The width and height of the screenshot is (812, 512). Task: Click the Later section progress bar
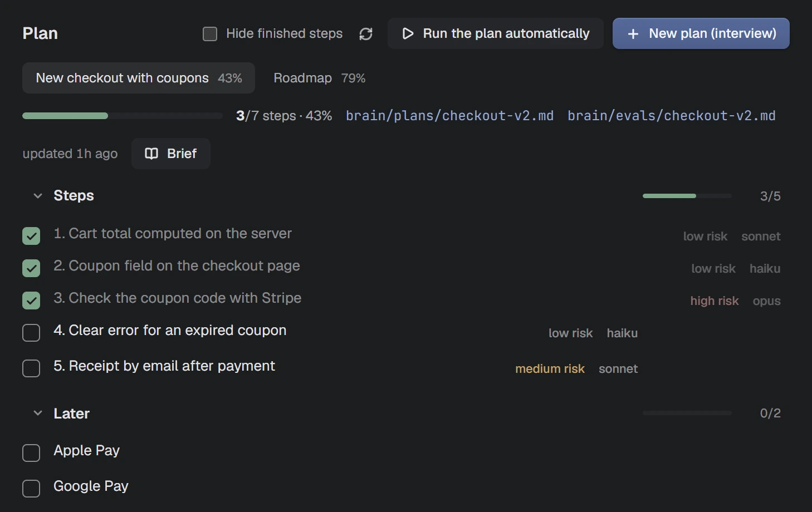687,413
